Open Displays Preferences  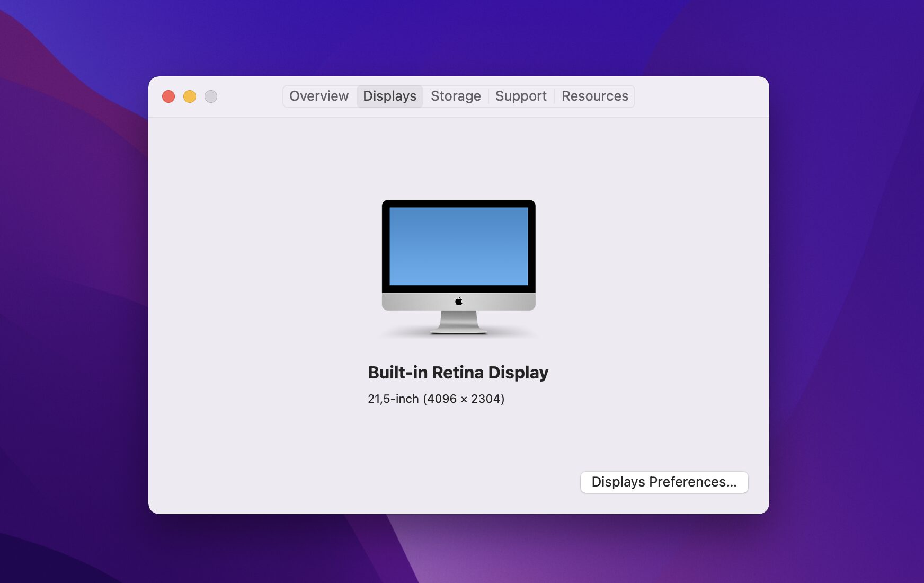[664, 482]
